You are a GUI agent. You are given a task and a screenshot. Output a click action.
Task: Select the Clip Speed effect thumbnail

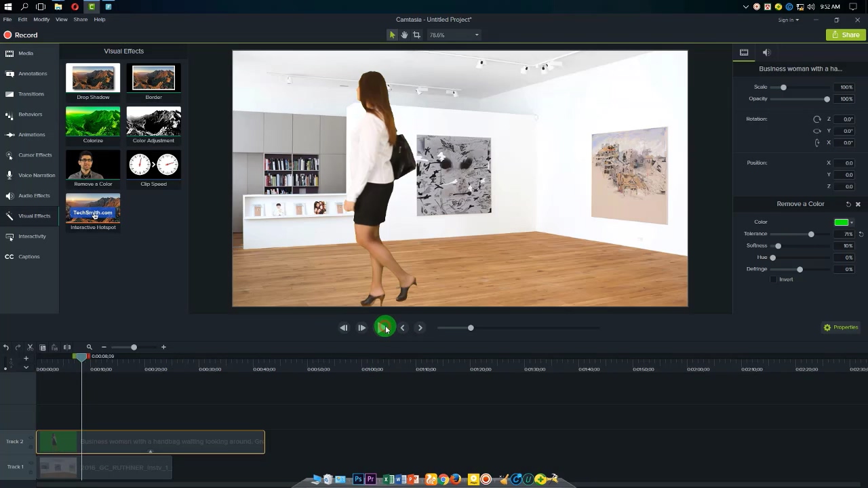tap(153, 165)
